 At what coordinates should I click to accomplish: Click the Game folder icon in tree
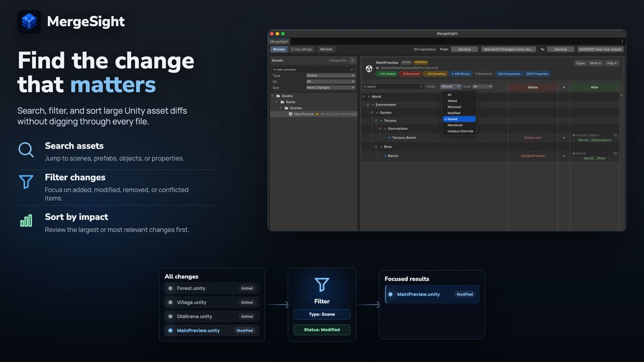(x=282, y=102)
